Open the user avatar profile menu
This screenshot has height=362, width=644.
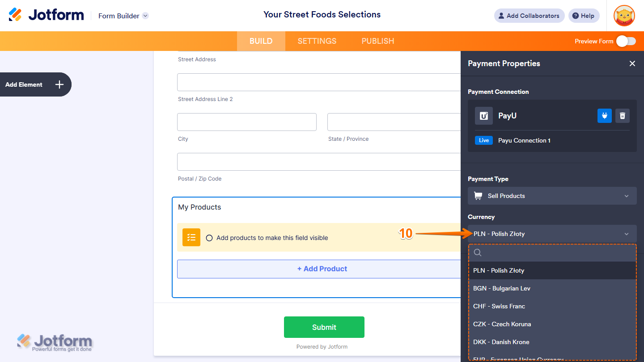coord(624,16)
